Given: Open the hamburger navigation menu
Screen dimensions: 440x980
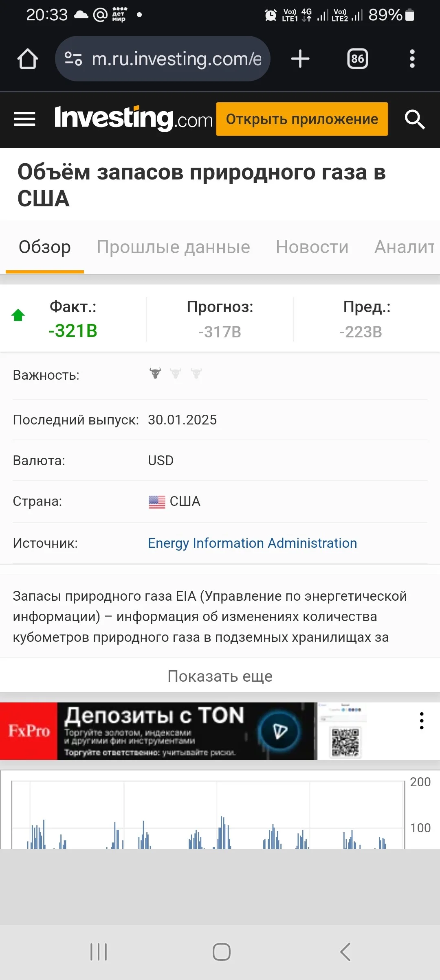Looking at the screenshot, I should (24, 119).
